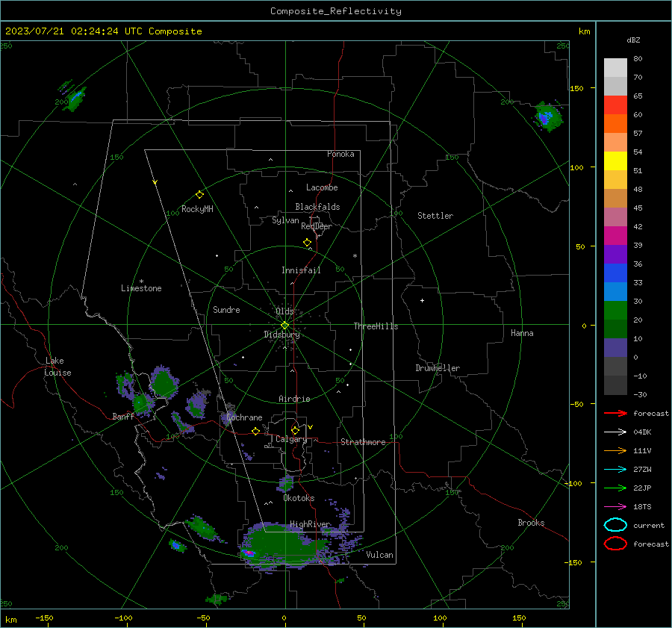Click the yellow diamond marker above Calgary
Screen dimensions: 672x628
click(295, 430)
